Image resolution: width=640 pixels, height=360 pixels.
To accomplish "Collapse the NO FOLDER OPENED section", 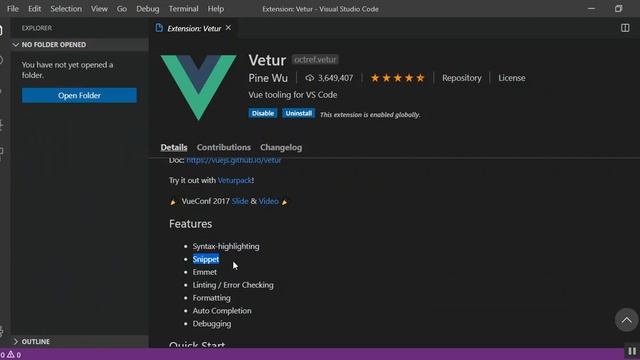I will click(80, 44).
